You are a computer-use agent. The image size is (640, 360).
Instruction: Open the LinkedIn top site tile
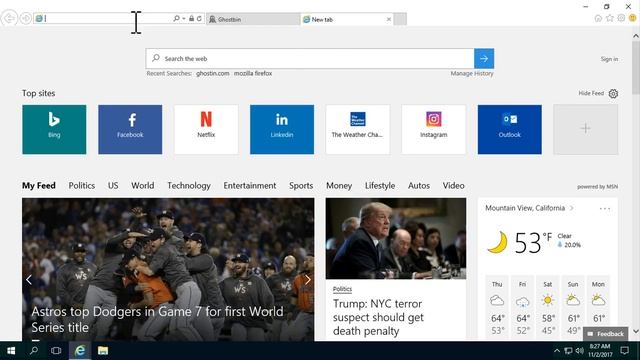(x=282, y=129)
